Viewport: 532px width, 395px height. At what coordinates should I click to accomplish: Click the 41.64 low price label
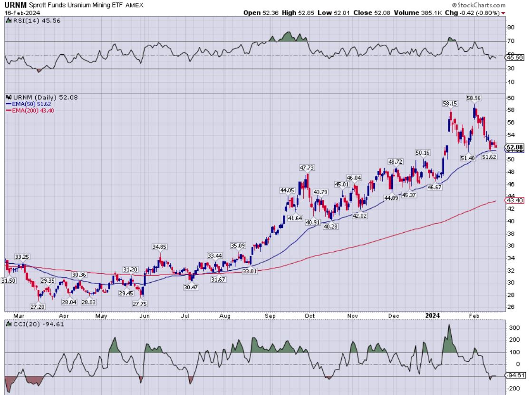point(295,218)
